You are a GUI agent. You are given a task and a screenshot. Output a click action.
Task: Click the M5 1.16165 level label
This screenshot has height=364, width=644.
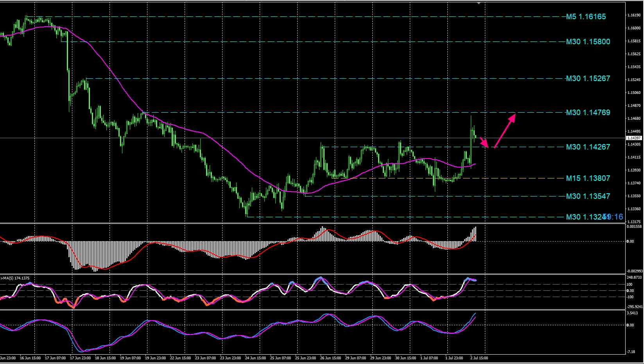586,16
